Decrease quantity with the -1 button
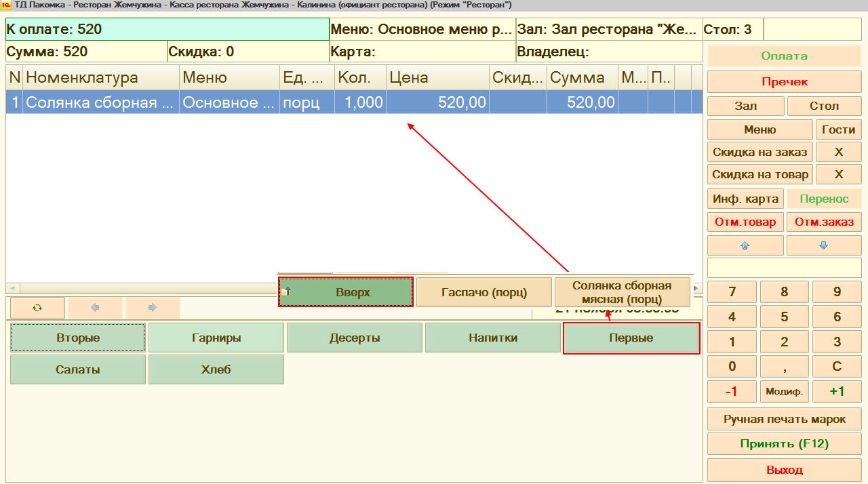 pos(732,391)
